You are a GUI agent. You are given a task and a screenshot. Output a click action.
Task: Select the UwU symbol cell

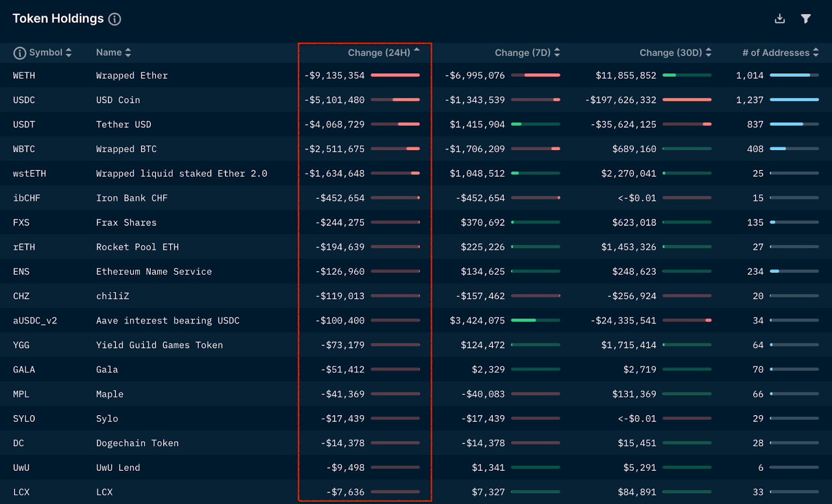coord(21,468)
